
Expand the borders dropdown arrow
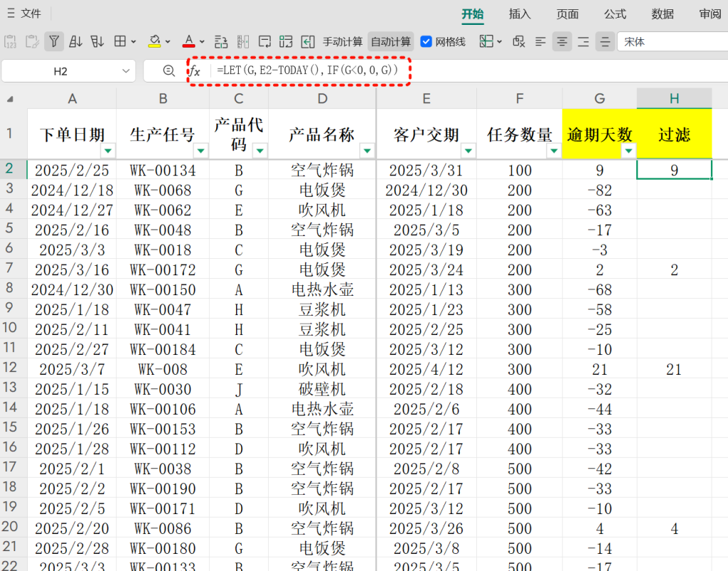coord(134,42)
